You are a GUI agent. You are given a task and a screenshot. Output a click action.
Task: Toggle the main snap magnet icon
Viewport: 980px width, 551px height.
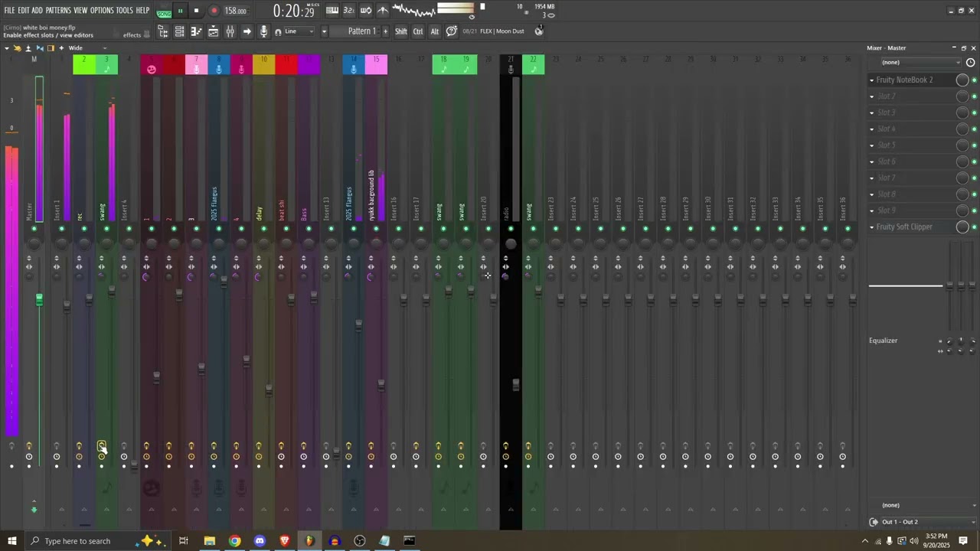278,32
